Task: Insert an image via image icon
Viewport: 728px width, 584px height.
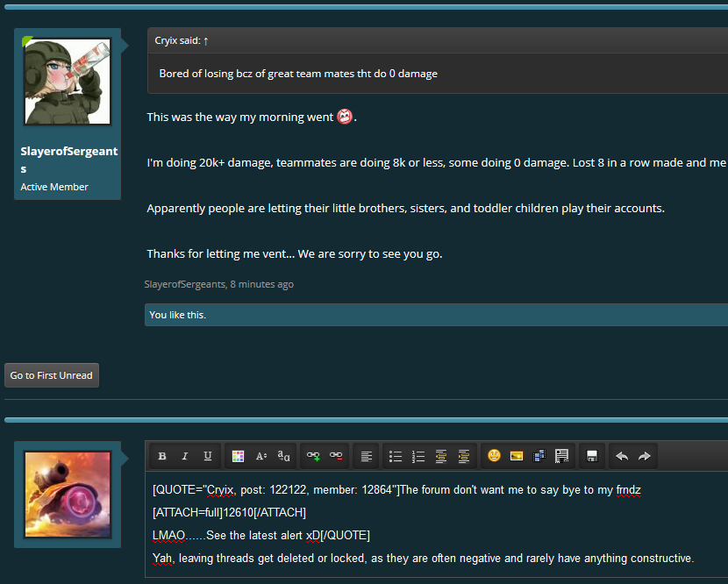Action: tap(517, 456)
